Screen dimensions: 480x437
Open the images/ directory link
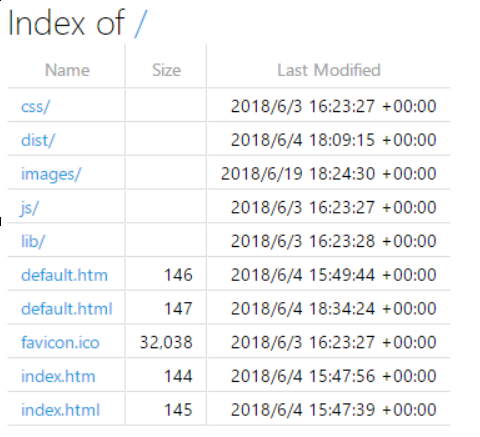click(51, 174)
